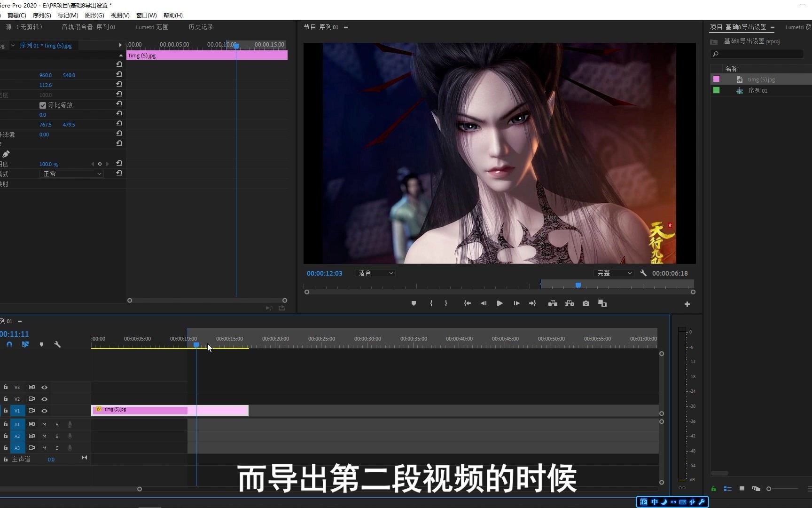Click the Extract button
812x508 pixels.
[x=569, y=303]
